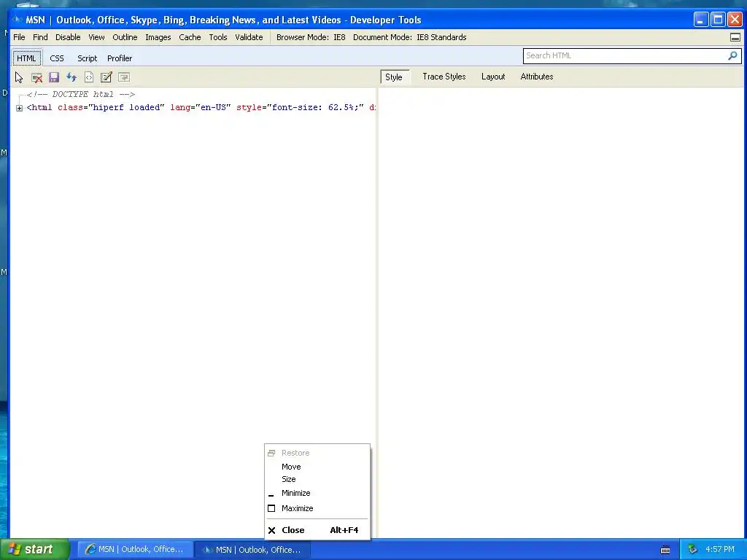Click the Windows start button
The image size is (747, 560).
(x=35, y=549)
